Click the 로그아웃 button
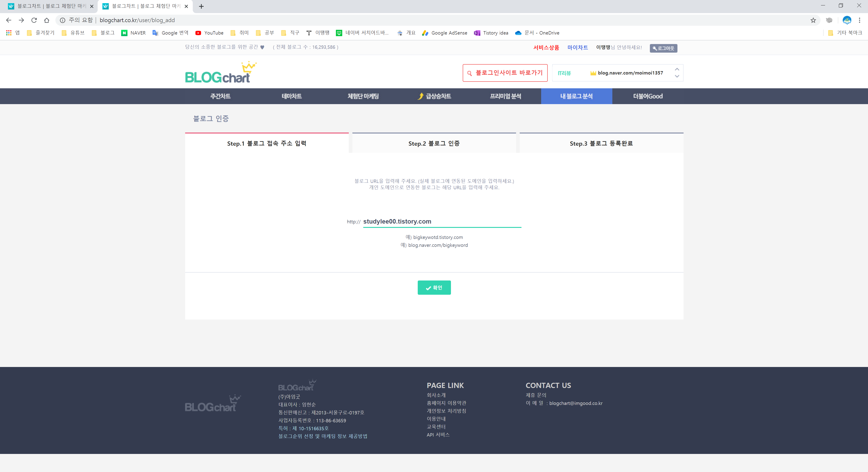The height and width of the screenshot is (472, 868). [x=663, y=48]
